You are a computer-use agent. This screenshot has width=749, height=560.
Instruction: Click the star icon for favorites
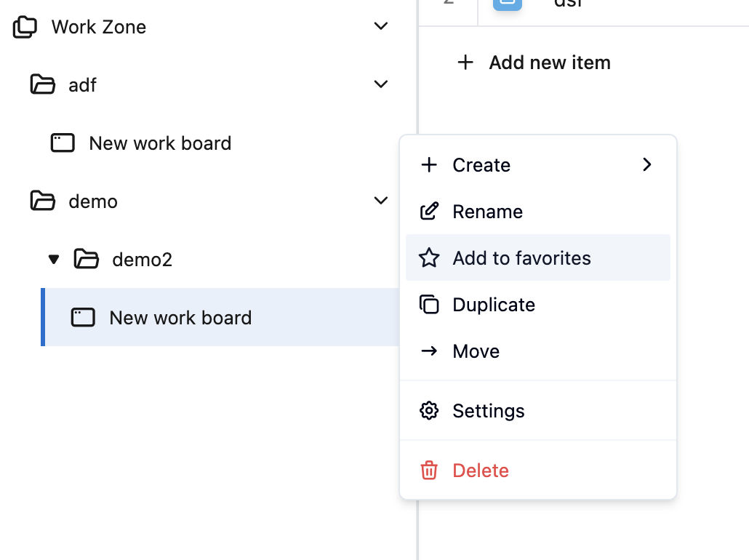[429, 258]
